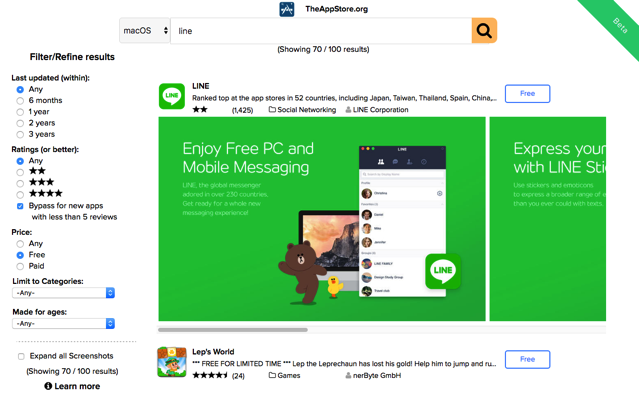Open the Lep's World app icon
This screenshot has height=394, width=639.
[172, 362]
